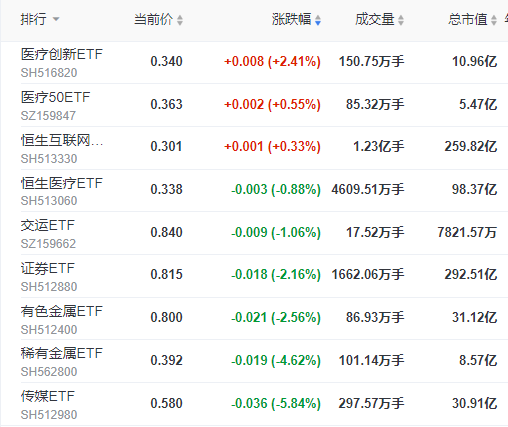This screenshot has width=508, height=427.
Task: Click market cap 30.91亿
Action: click(x=474, y=403)
